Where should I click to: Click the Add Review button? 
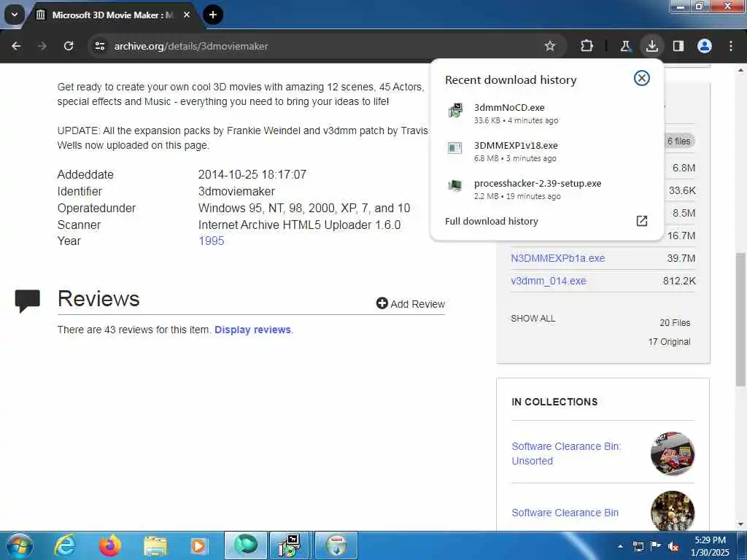point(411,304)
